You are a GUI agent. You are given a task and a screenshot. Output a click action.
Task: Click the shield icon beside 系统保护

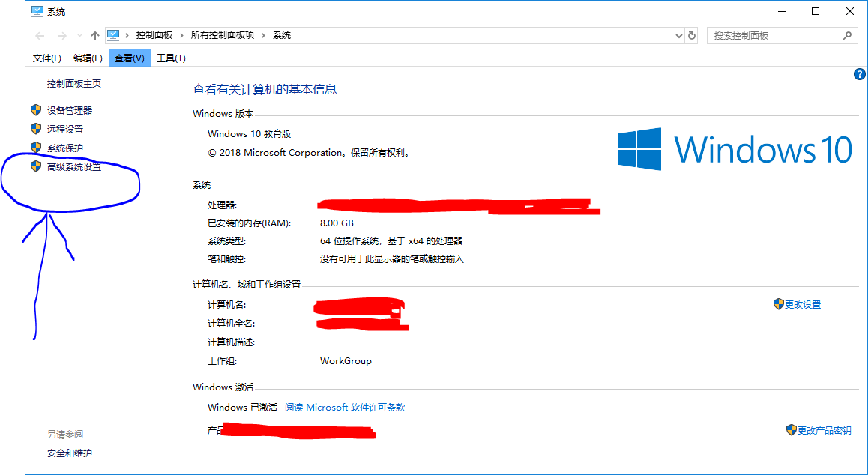(x=36, y=148)
